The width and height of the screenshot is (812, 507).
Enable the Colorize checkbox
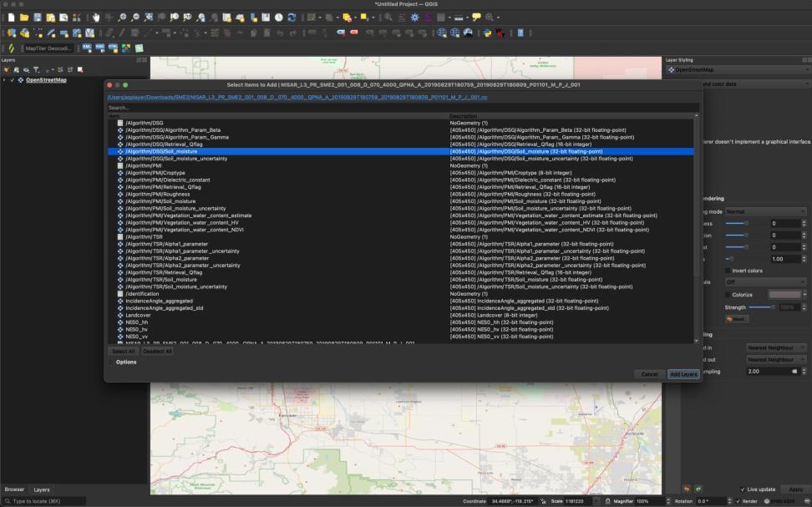pyautogui.click(x=728, y=295)
